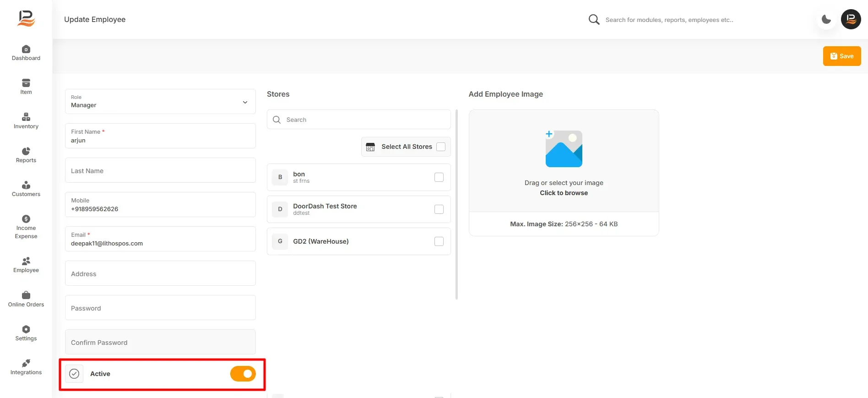
Task: Toggle the Active employee switch
Action: (243, 374)
